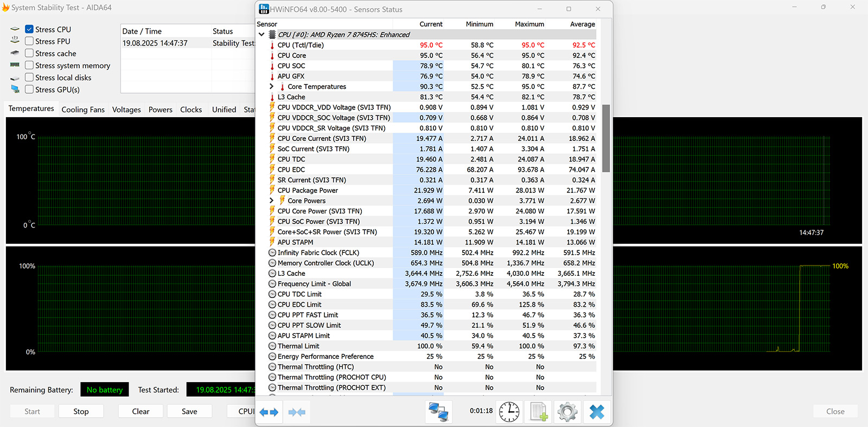
Task: Click the HWiNFO64 title bar app icon
Action: tap(264, 9)
